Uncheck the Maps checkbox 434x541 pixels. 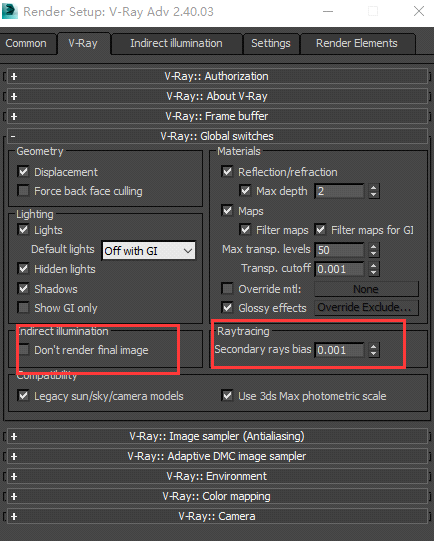click(x=227, y=210)
